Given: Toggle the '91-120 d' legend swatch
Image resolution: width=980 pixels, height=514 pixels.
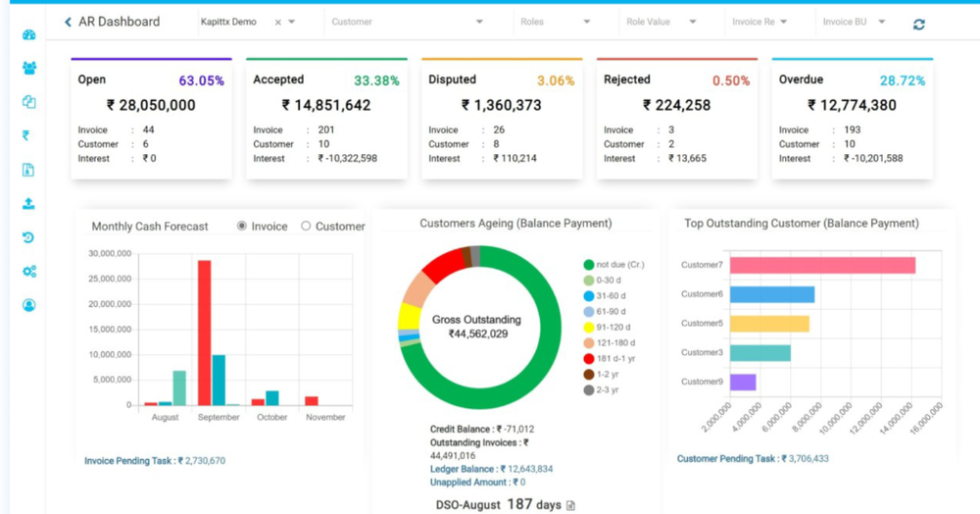Looking at the screenshot, I should click(x=588, y=327).
